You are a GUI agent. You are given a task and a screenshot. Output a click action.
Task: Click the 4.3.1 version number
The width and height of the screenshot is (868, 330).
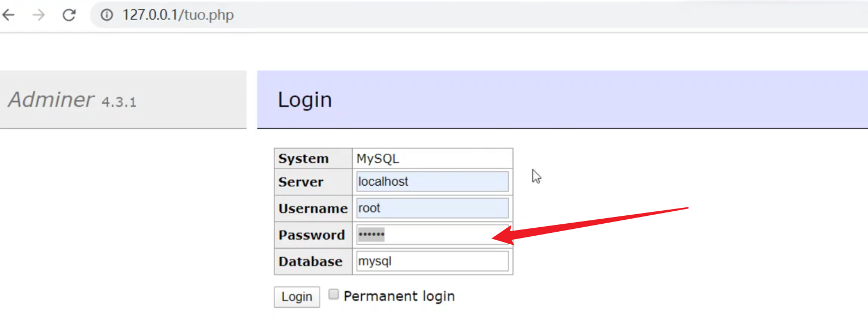[119, 102]
